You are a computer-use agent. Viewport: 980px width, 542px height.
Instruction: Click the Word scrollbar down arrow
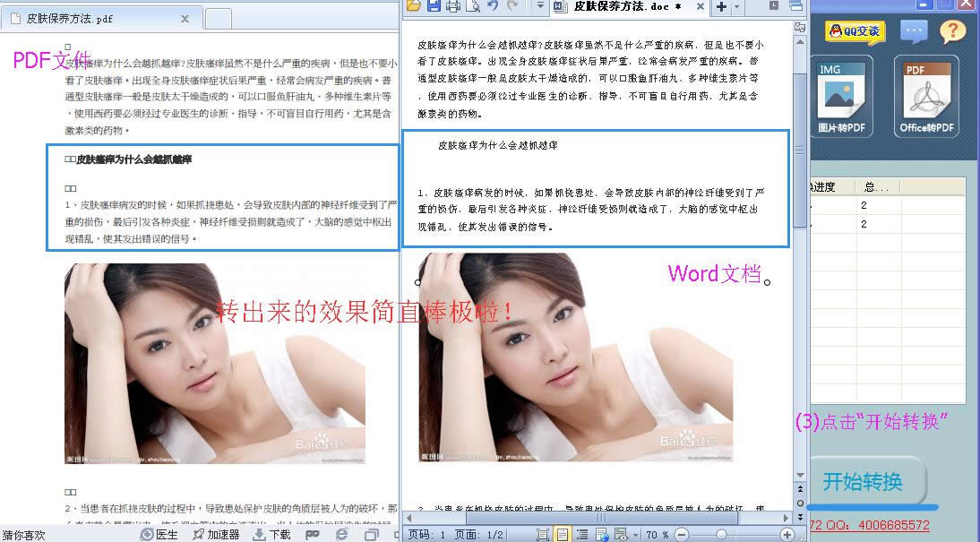[x=800, y=476]
